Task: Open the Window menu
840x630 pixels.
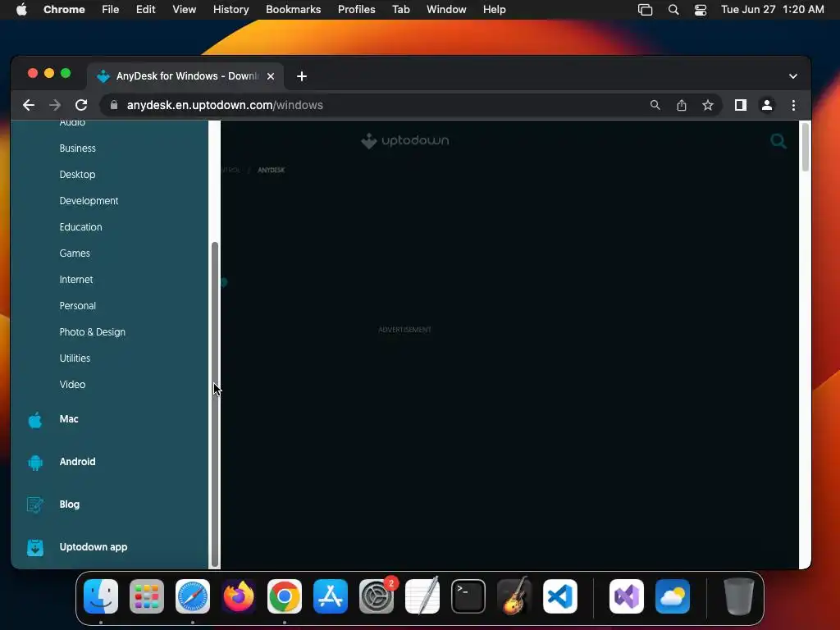Action: (446, 10)
